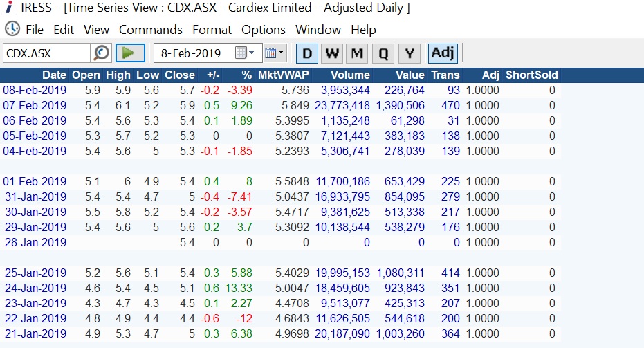The height and width of the screenshot is (348, 644).
Task: Click value cell 1,080,311
Action: coord(400,273)
